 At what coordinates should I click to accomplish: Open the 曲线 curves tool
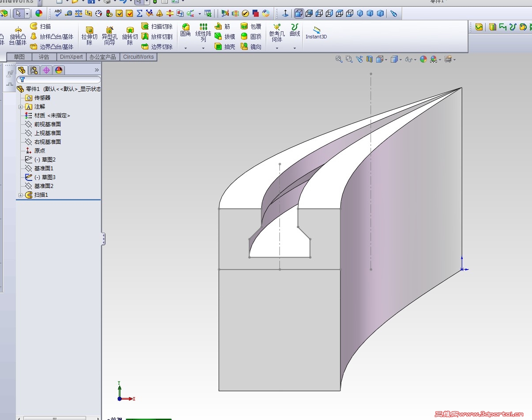[x=295, y=30]
